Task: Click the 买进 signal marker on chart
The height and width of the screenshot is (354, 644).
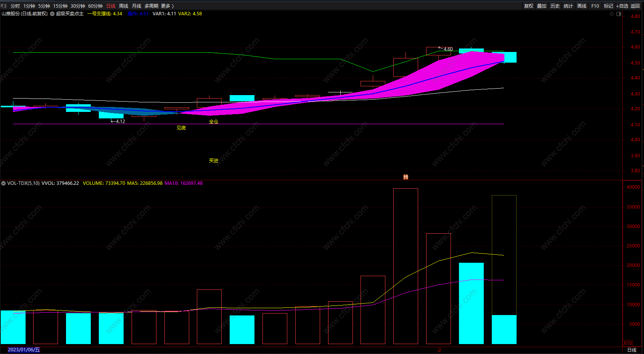Action: (x=214, y=161)
